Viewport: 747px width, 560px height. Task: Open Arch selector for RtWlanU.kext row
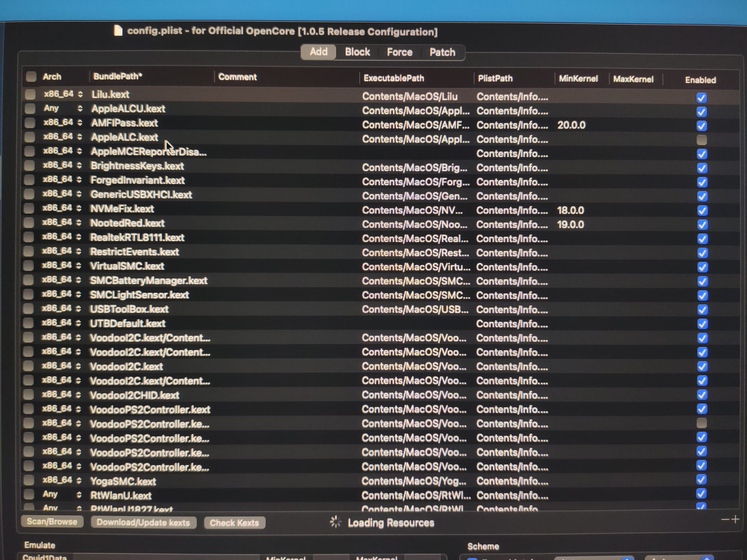(78, 495)
